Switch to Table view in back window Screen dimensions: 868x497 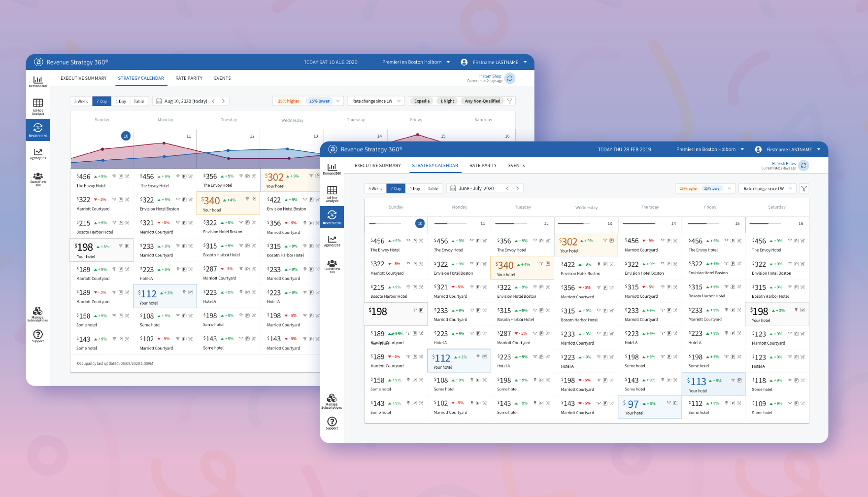point(139,101)
